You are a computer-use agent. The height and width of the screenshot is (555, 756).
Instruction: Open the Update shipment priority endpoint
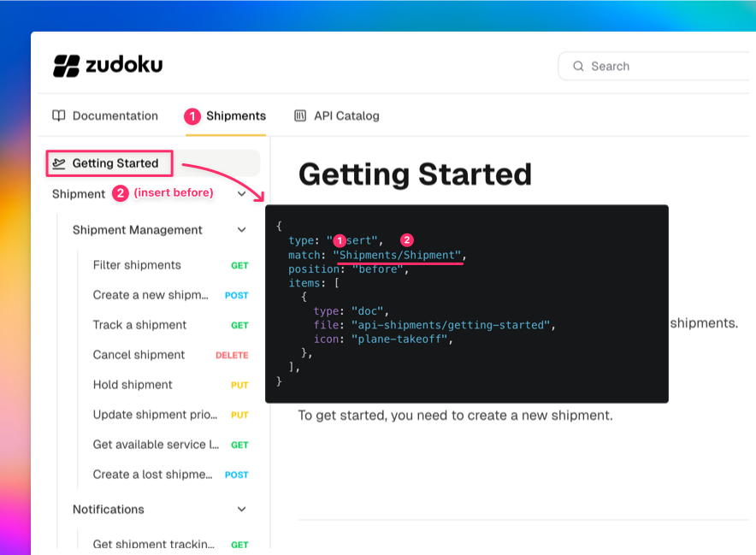click(x=156, y=415)
